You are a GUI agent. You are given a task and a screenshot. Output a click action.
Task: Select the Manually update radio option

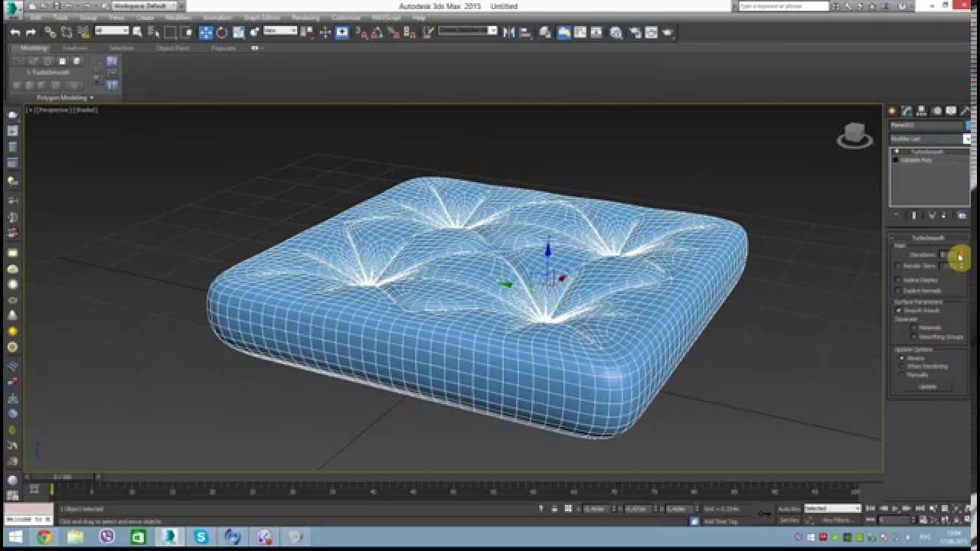coord(902,375)
